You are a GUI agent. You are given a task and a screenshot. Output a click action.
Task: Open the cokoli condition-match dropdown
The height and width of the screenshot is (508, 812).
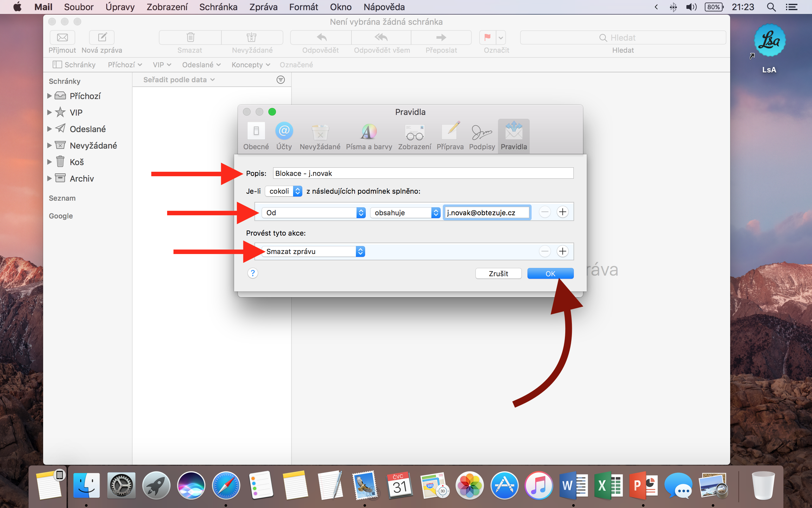pos(284,191)
